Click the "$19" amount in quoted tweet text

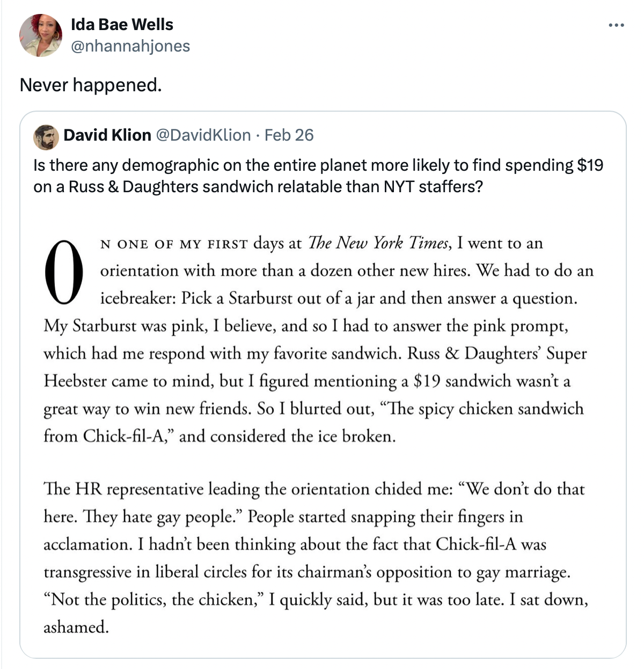590,165
